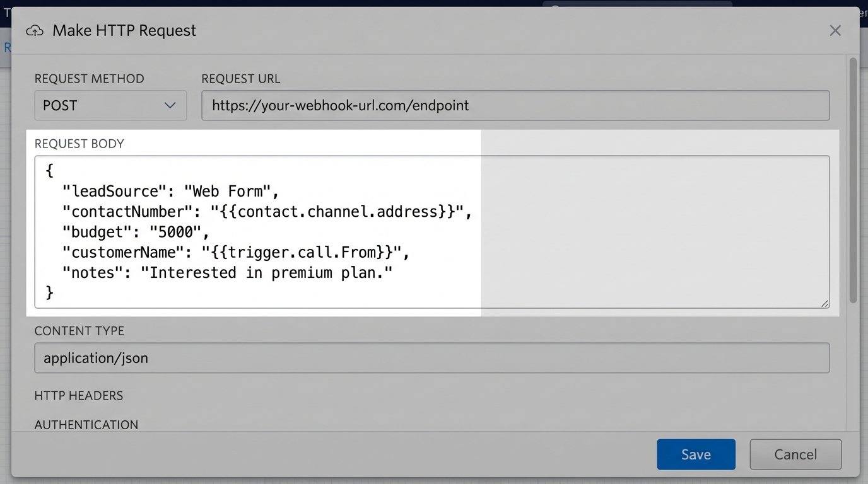Click the cloud upload icon in dialog header
Image resolution: width=868 pixels, height=484 pixels.
click(35, 30)
